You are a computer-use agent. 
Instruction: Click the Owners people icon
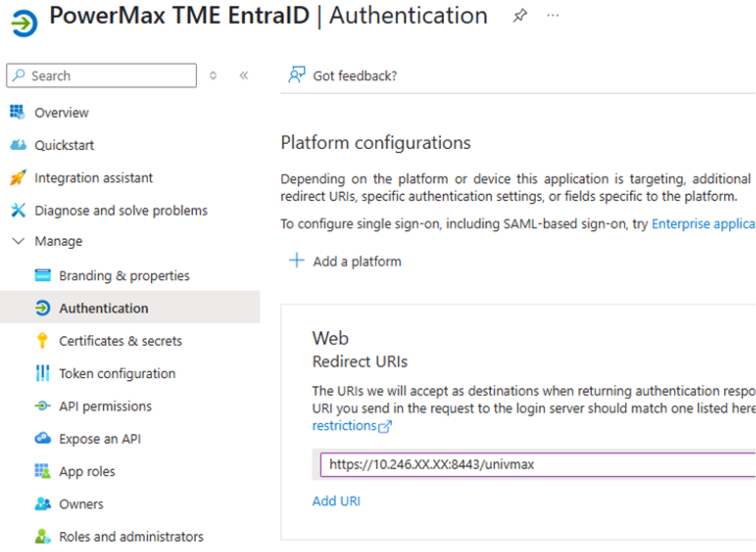(x=43, y=503)
